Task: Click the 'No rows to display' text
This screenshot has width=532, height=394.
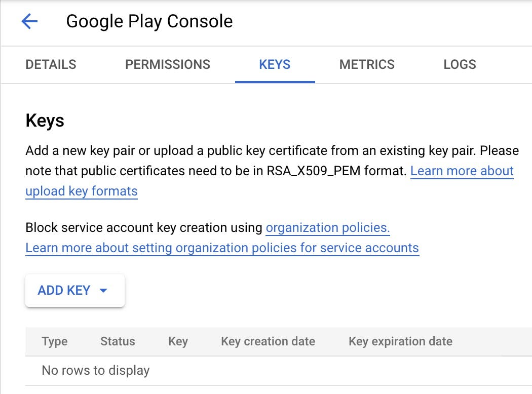Action: point(96,370)
